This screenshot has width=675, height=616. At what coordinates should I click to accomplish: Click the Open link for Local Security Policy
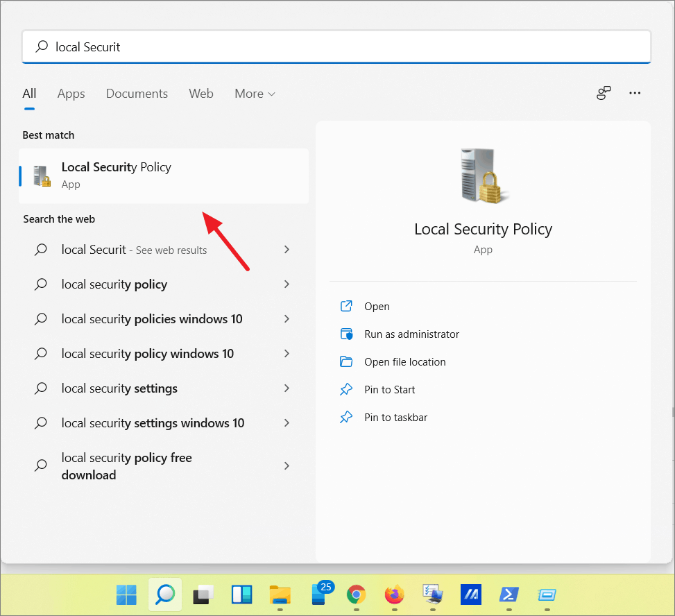click(377, 306)
